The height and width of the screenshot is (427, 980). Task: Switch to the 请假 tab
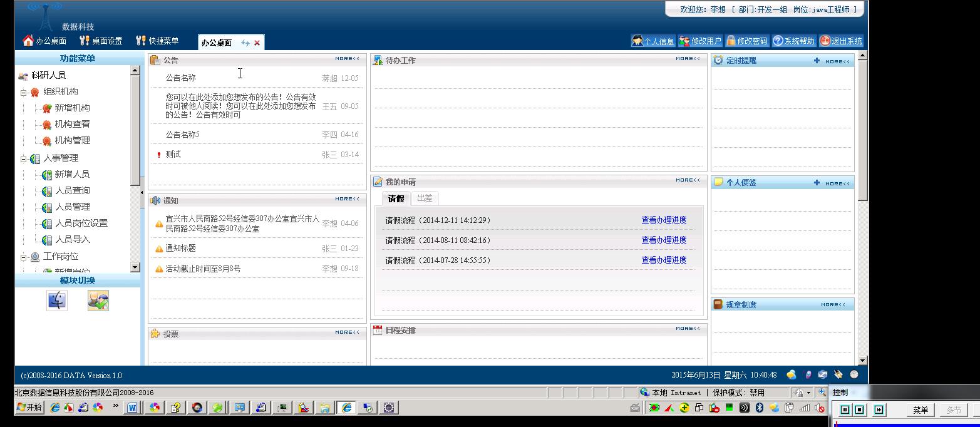[396, 198]
